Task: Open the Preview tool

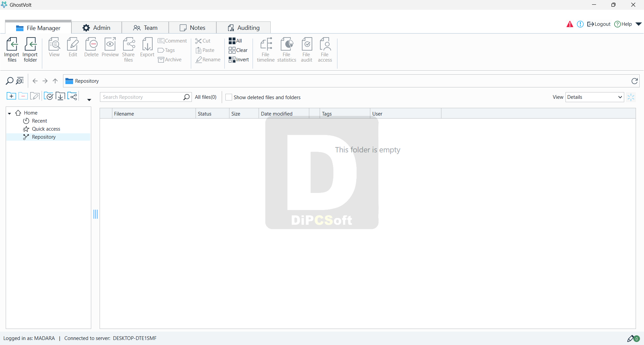Action: (x=110, y=47)
